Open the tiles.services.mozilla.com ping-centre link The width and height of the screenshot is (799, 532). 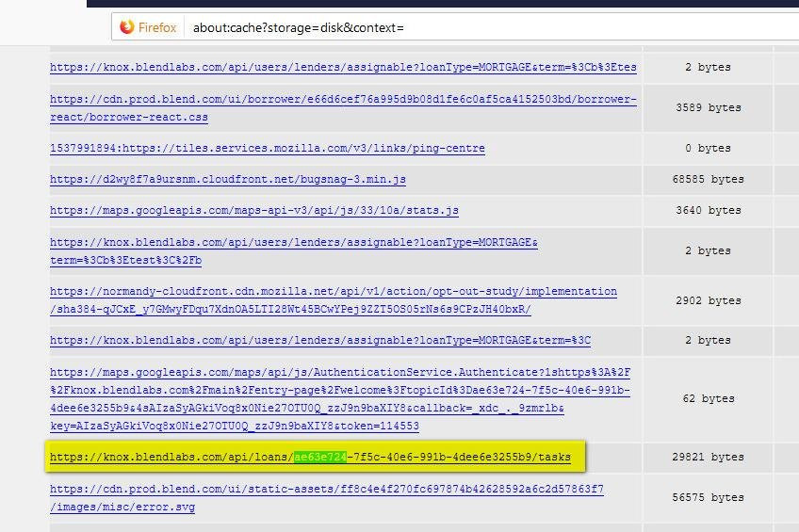268,148
